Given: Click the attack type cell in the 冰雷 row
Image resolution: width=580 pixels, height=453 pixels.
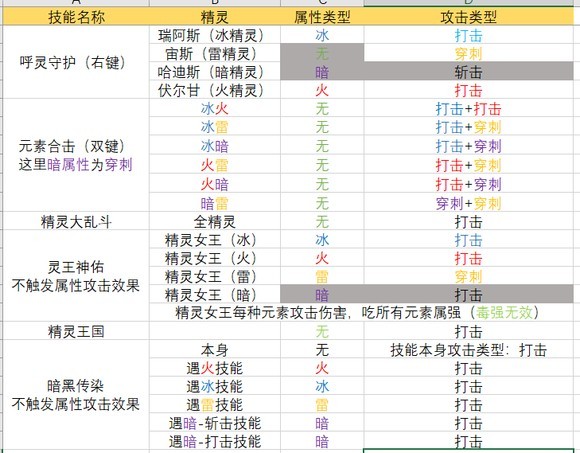Looking at the screenshot, I should [x=468, y=127].
